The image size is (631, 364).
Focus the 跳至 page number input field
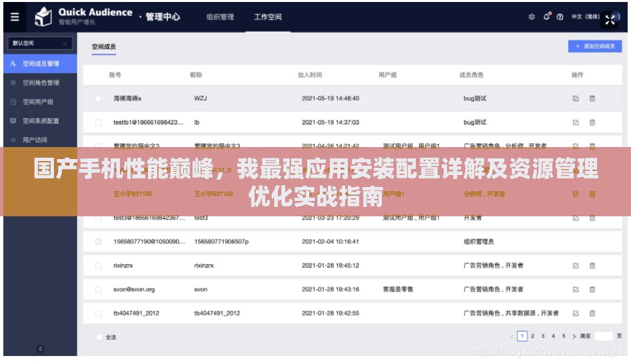click(603, 336)
